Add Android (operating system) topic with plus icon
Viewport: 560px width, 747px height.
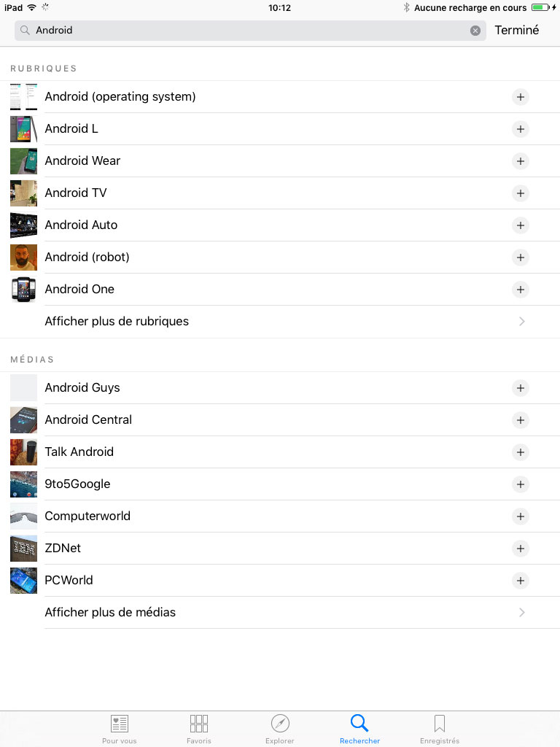(x=521, y=97)
